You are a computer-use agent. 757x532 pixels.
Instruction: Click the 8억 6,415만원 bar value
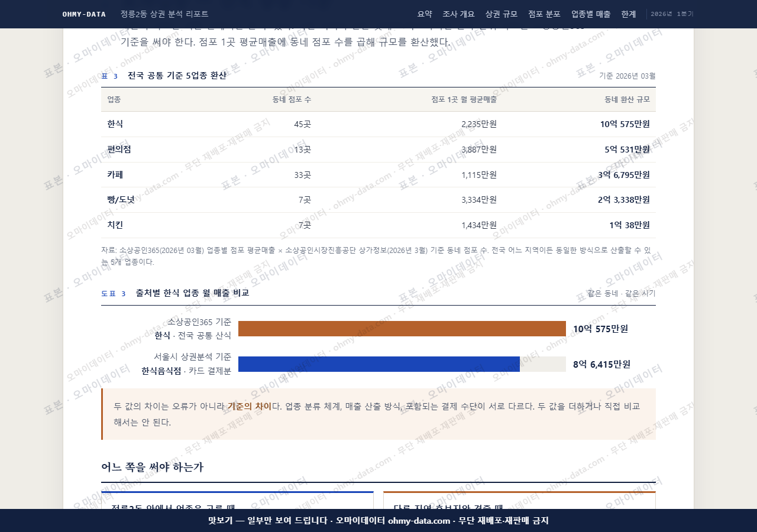601,364
